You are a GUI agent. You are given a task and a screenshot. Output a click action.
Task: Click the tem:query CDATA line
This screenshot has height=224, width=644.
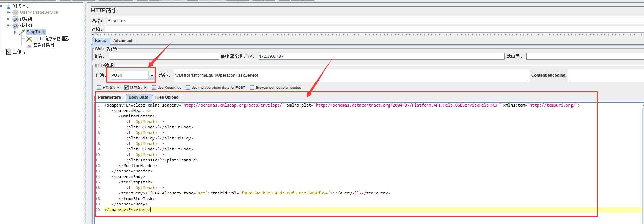pos(254,193)
